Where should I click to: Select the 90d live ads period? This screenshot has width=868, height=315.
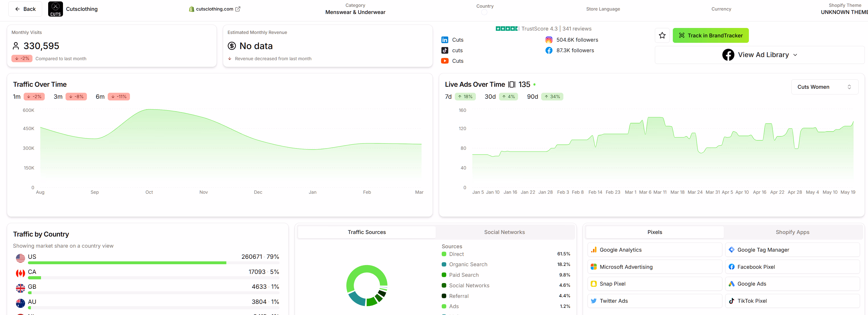pos(545,97)
